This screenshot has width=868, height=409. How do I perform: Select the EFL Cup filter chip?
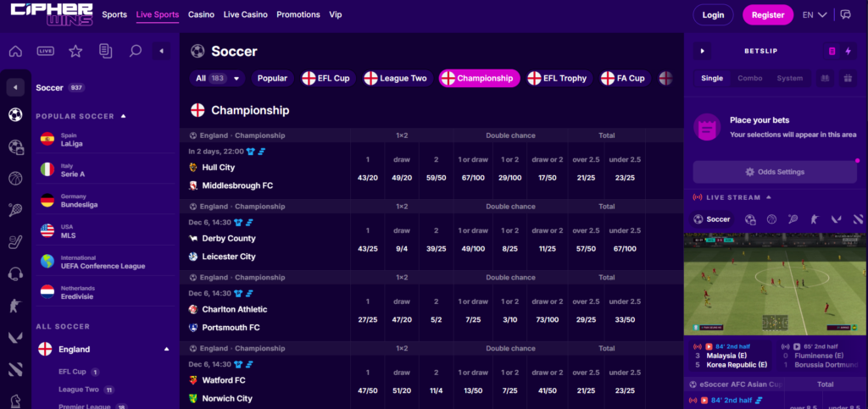tap(328, 79)
